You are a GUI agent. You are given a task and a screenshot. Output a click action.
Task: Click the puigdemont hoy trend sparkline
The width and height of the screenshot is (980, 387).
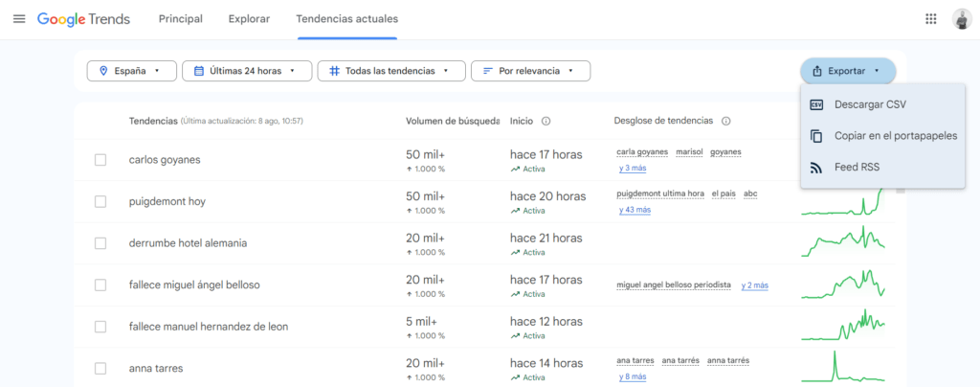(x=843, y=202)
